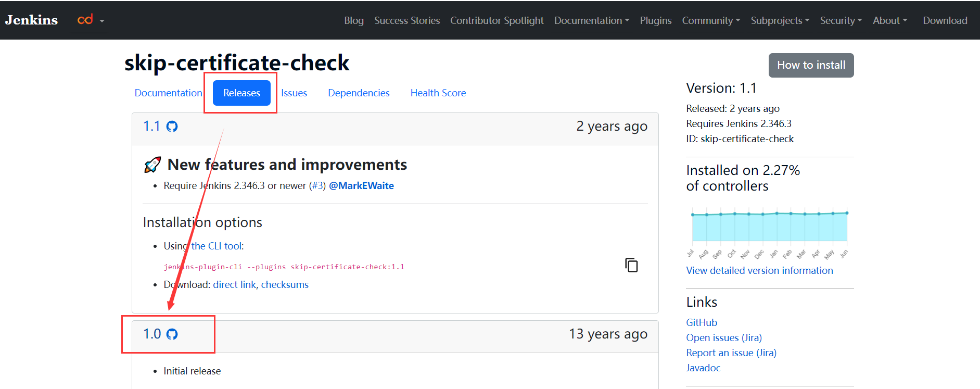Click the rocket icon beside New features
Screen dimensions: 980x389
click(x=152, y=165)
